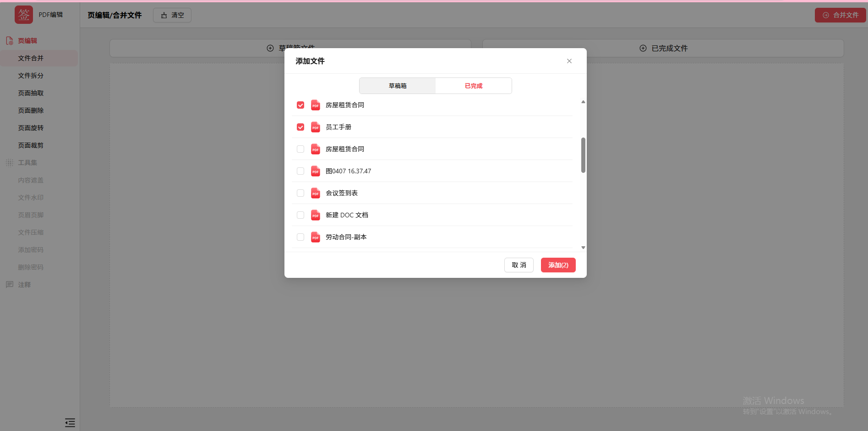Viewport: 868px width, 431px height.
Task: Click PDF icon of first 房屋租赁合同 row
Action: pos(316,105)
